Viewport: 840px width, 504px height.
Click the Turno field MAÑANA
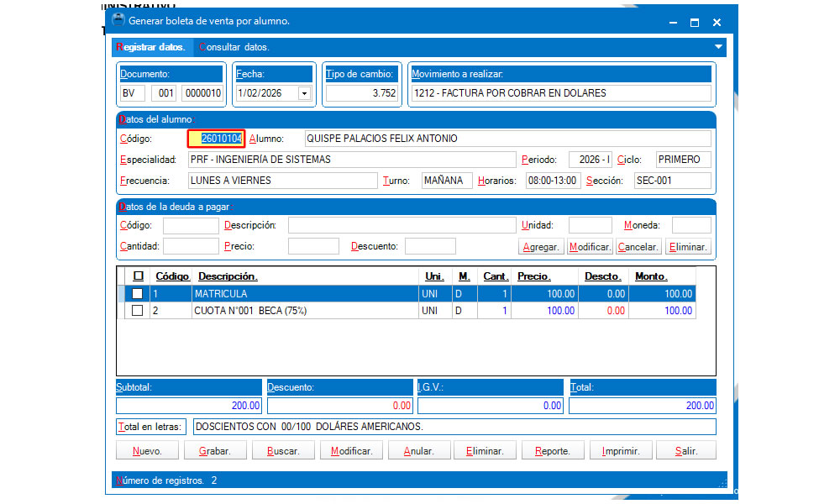point(447,181)
